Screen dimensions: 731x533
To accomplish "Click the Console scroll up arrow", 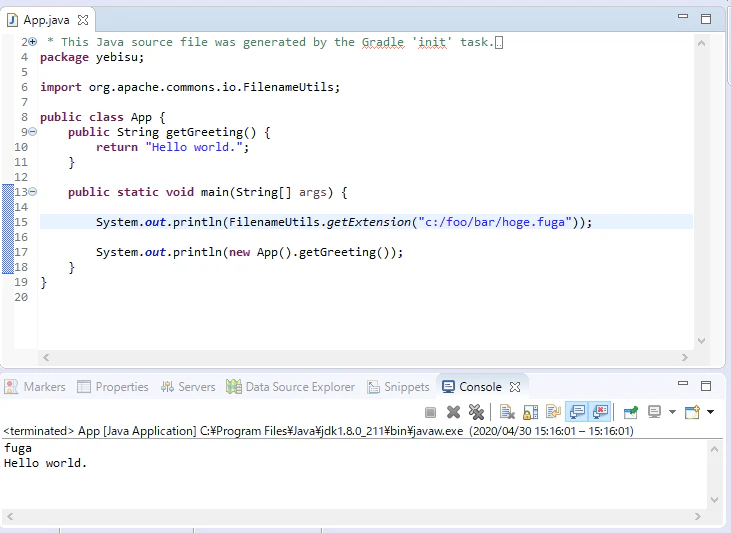I will click(714, 450).
